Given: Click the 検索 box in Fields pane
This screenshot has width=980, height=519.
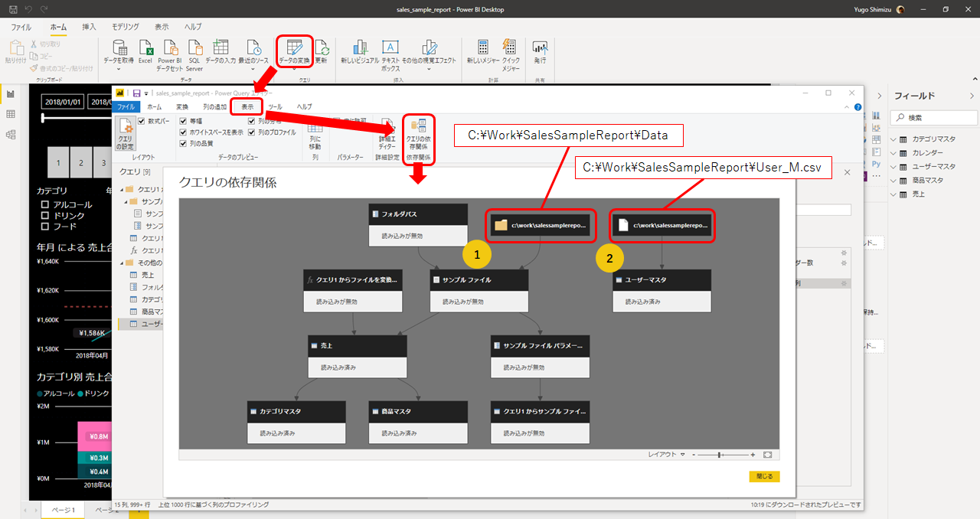Looking at the screenshot, I should click(934, 118).
